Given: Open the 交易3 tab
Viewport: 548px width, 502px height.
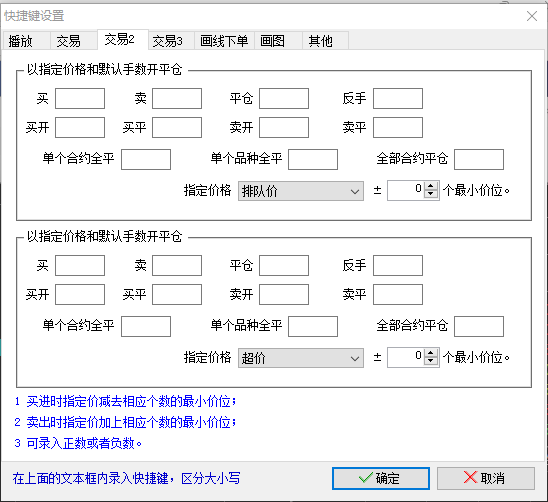Looking at the screenshot, I should pos(172,41).
